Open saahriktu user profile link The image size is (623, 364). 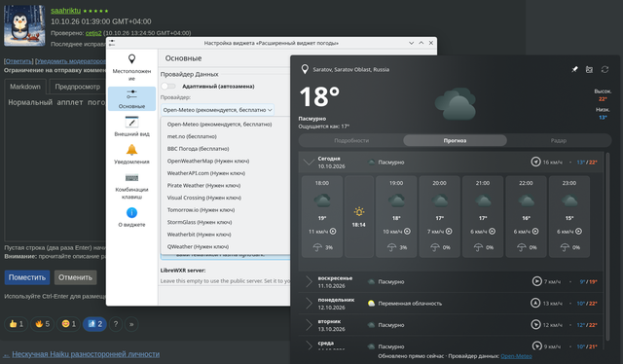click(x=65, y=11)
